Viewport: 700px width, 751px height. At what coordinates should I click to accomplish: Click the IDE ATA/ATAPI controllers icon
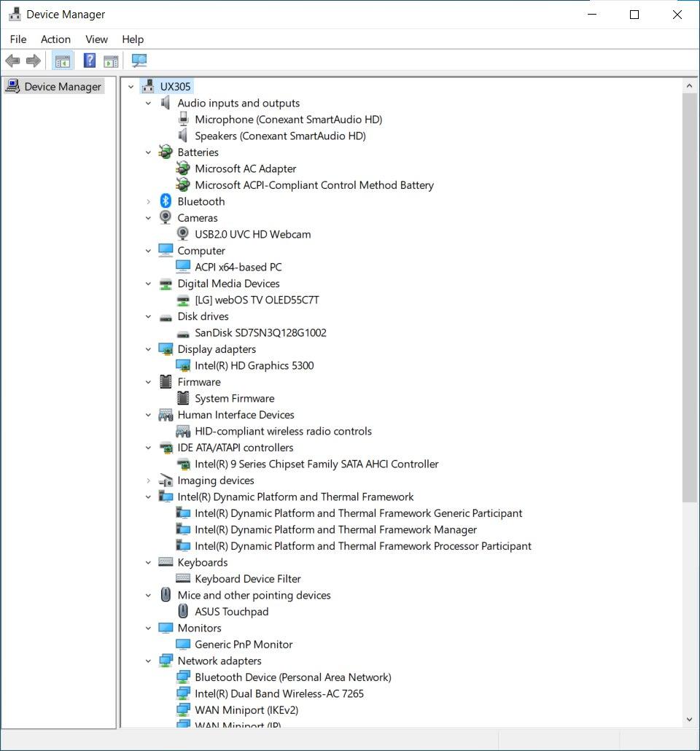point(166,448)
